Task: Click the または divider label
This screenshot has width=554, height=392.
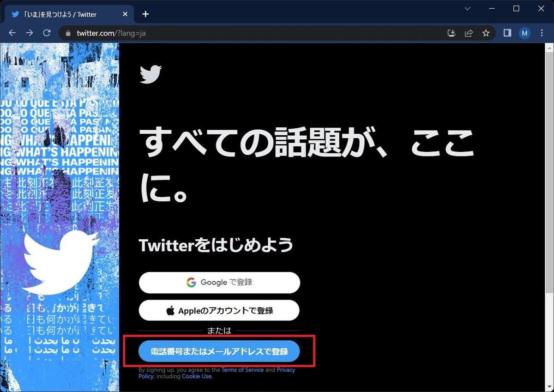Action: [x=219, y=331]
